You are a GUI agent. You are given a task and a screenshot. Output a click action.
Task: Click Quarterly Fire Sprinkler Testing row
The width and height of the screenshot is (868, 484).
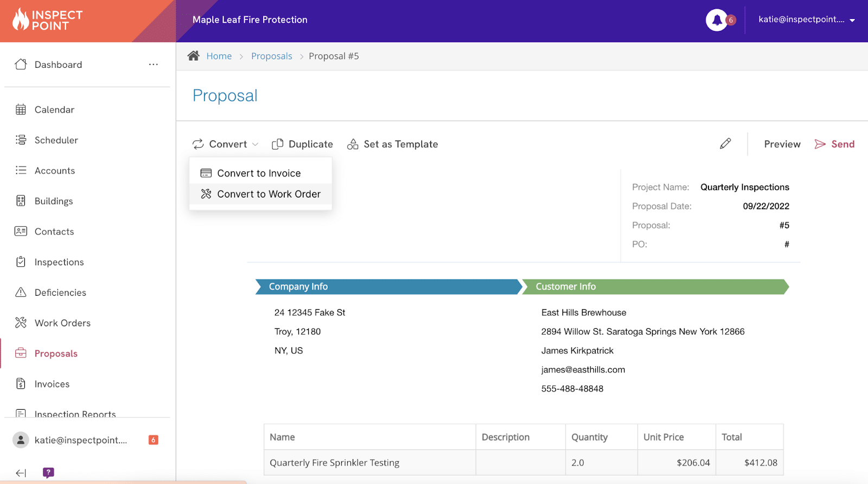(x=334, y=463)
